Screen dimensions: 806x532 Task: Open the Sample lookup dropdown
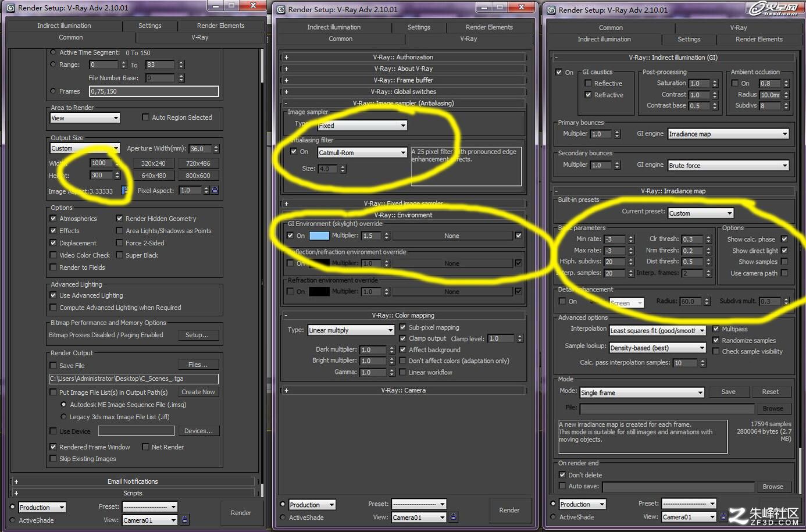coord(657,348)
